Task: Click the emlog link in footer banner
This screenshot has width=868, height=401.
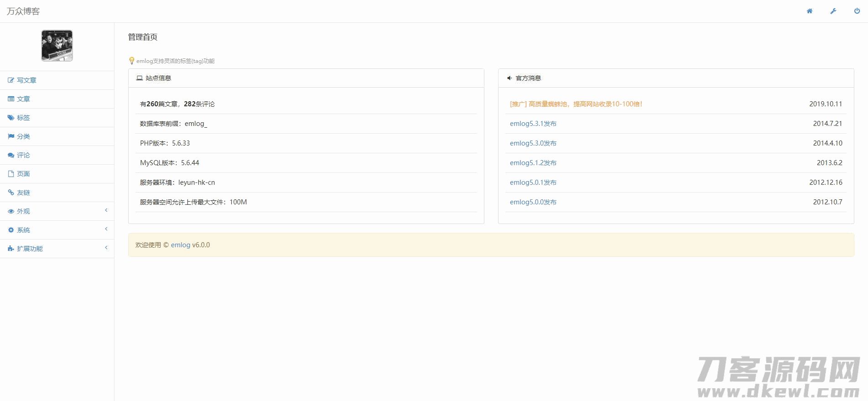Action: click(180, 245)
